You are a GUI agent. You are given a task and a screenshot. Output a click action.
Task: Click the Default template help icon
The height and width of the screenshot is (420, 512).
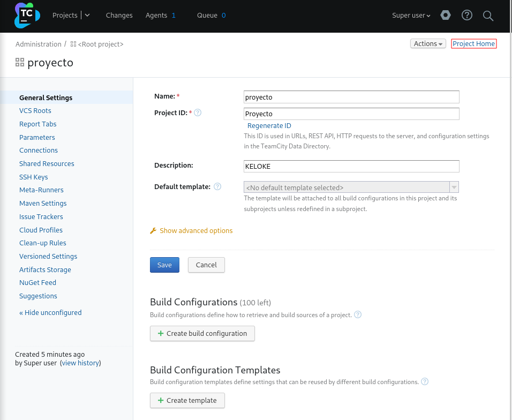[217, 186]
